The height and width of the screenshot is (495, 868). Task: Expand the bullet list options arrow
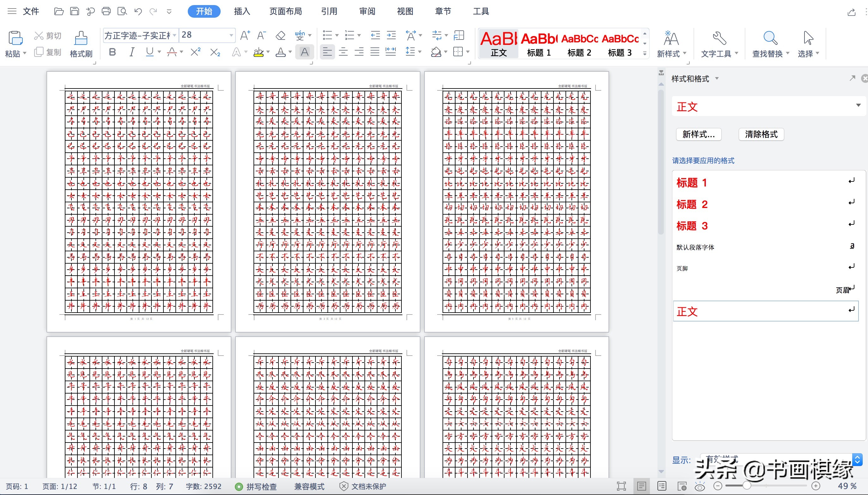point(337,35)
